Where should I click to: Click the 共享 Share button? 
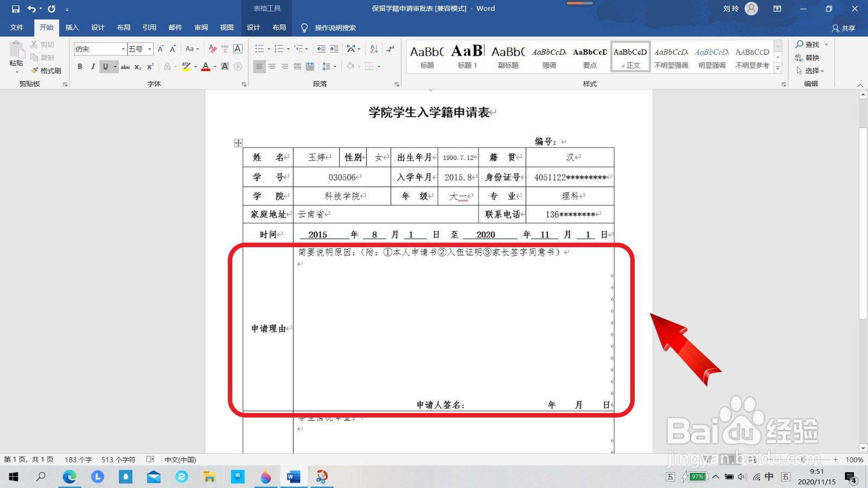[x=844, y=28]
